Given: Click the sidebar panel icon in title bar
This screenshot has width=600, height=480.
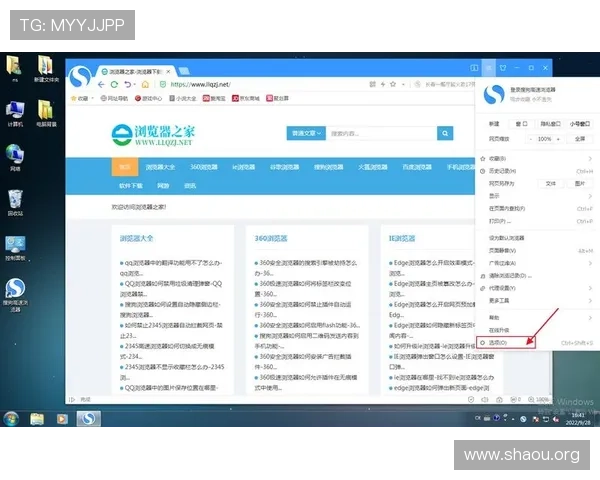Looking at the screenshot, I should tap(474, 68).
